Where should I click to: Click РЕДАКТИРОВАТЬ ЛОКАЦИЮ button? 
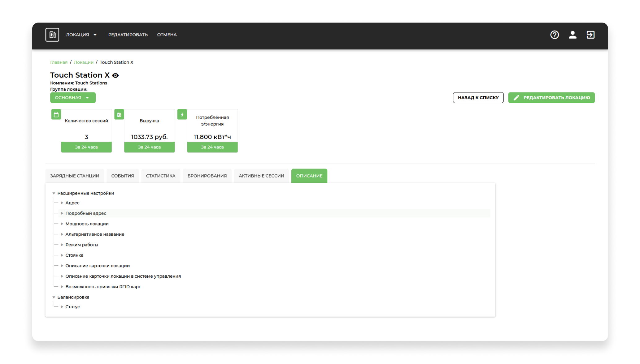(551, 98)
